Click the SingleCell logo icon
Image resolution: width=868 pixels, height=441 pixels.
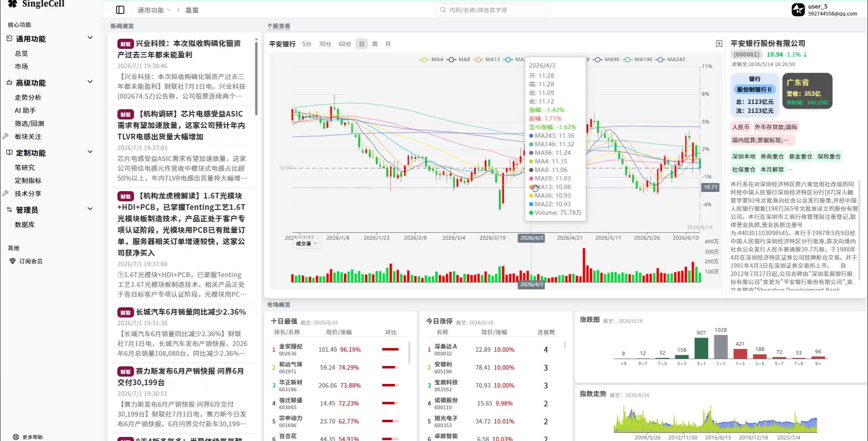coord(13,4)
